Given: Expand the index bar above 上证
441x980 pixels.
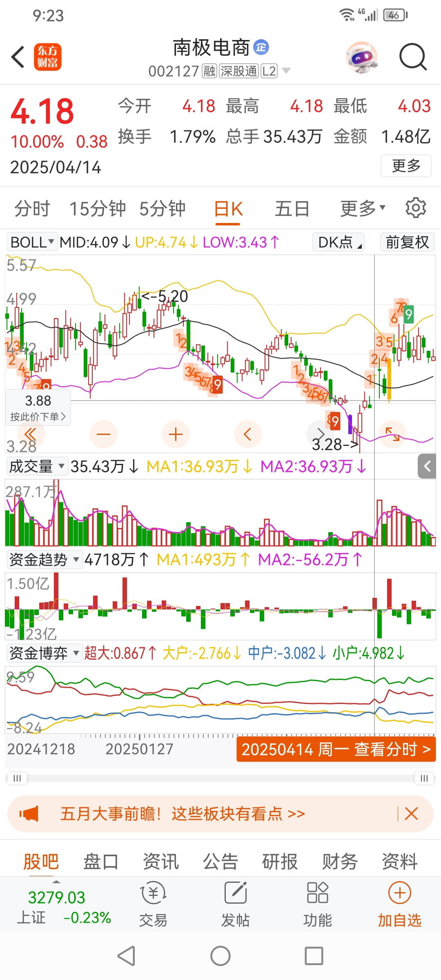Looking at the screenshot, I should click(x=57, y=882).
